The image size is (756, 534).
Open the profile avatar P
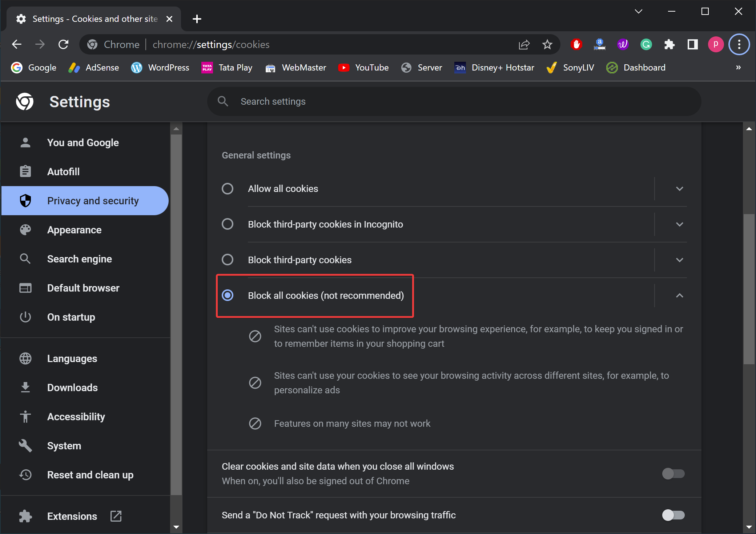[x=716, y=45]
